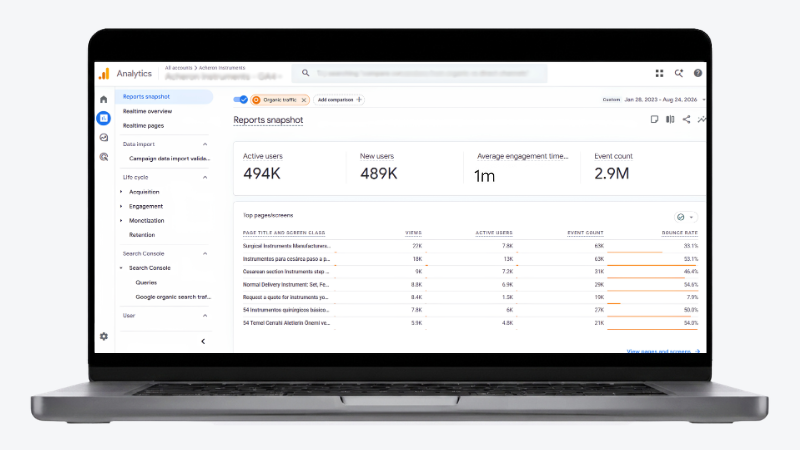Open the Insights trend icon
800x450 pixels.
pyautogui.click(x=702, y=119)
